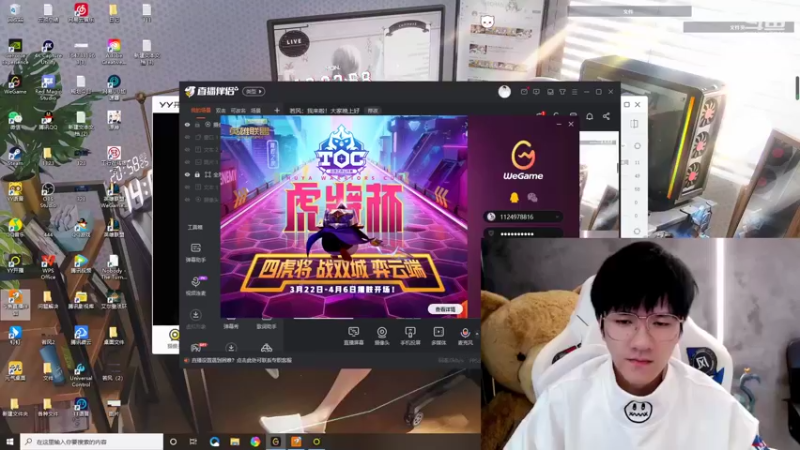Toggle visibility eye of the third source layer
Screen dimensions: 800x450
[187, 149]
